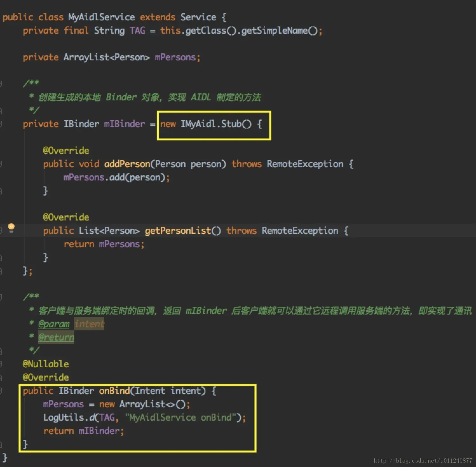This screenshot has width=476, height=467.
Task: Click Intent parameter type in onBind
Action: pos(150,391)
